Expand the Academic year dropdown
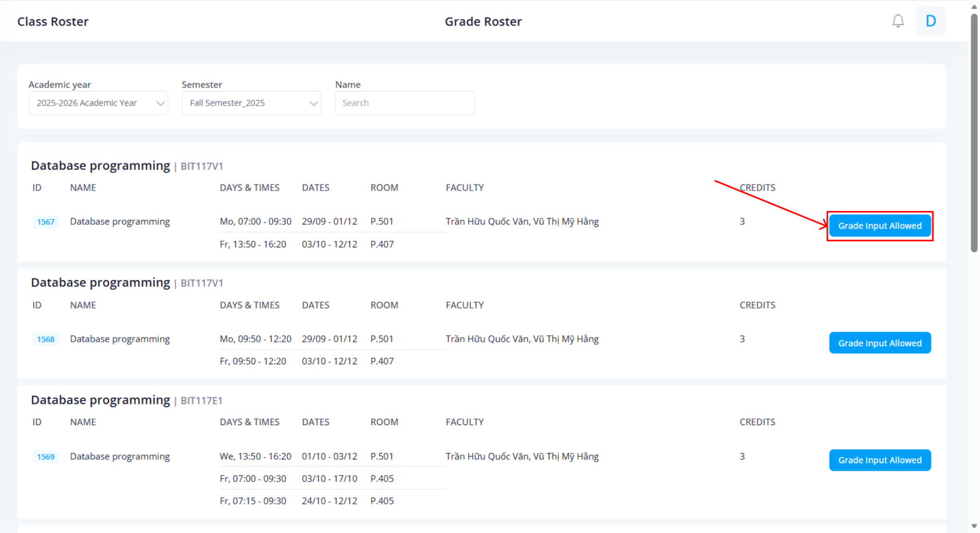 click(98, 103)
